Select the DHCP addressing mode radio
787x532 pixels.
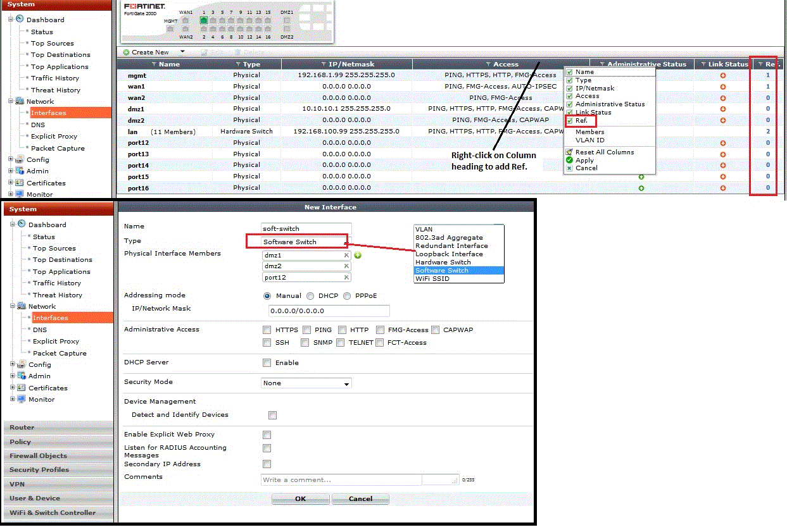pyautogui.click(x=310, y=295)
